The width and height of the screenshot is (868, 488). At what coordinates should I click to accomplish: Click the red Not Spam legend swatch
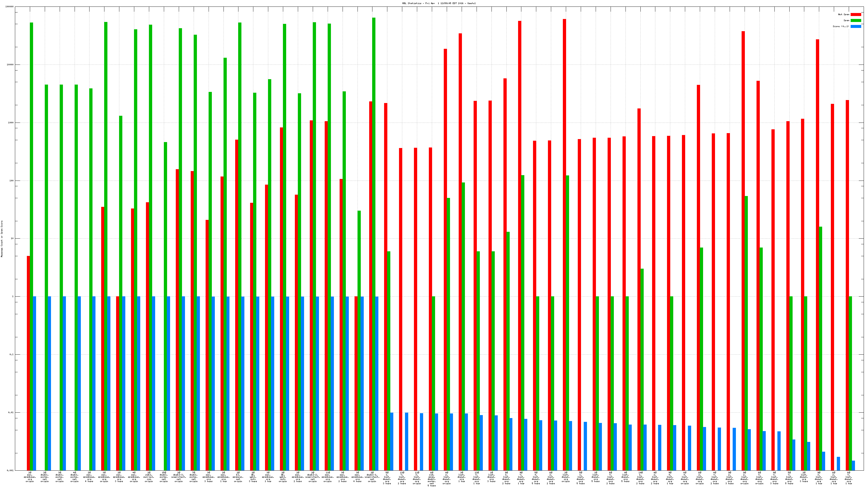pos(856,14)
